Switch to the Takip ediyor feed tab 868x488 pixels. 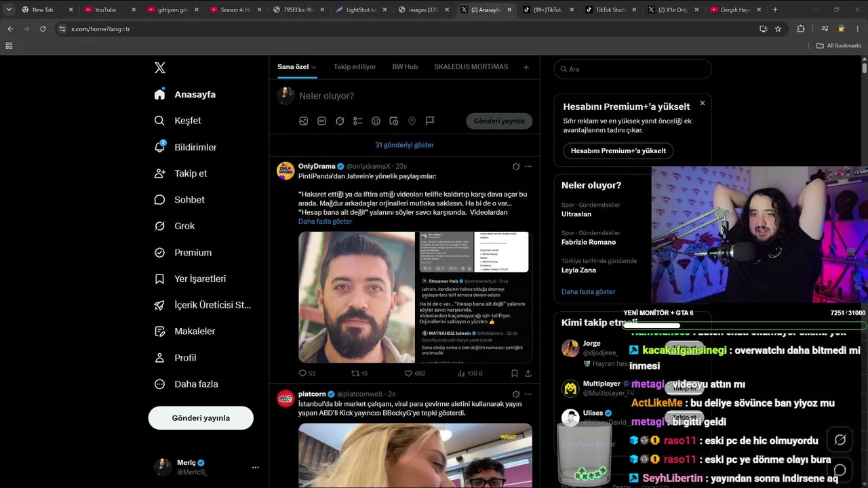click(x=355, y=67)
